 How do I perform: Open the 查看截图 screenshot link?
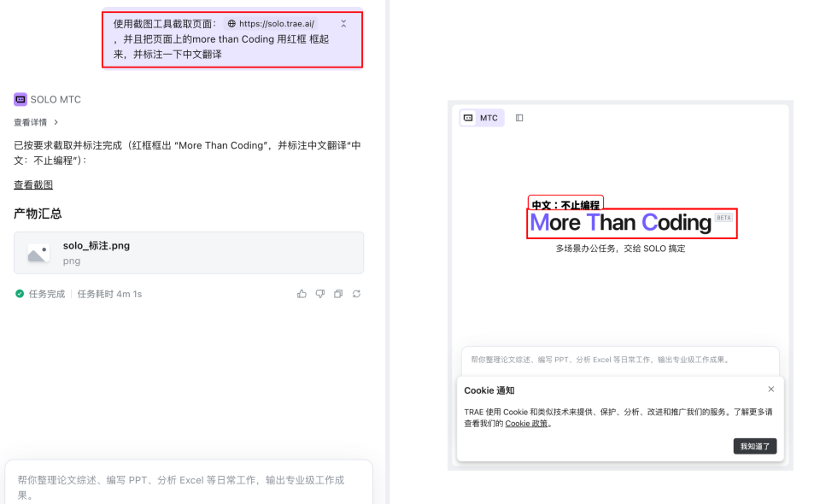pyautogui.click(x=32, y=185)
